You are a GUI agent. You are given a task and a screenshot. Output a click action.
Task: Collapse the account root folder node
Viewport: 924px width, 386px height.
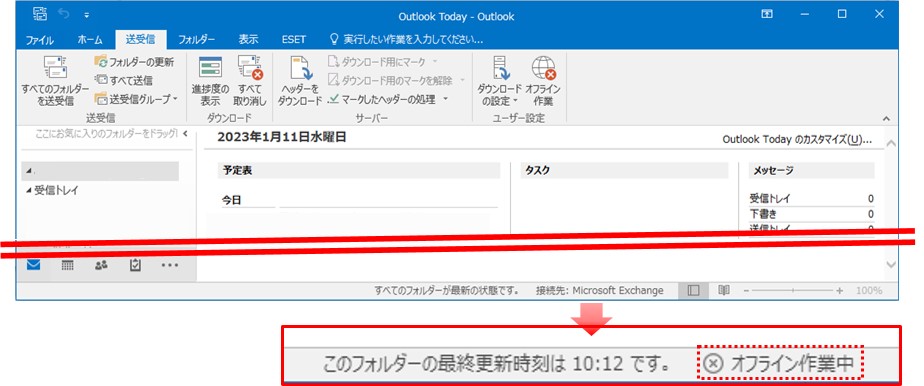(29, 171)
